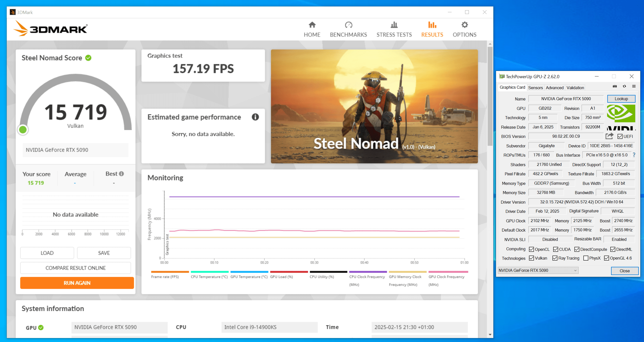Switch to the Sensors tab

point(535,88)
